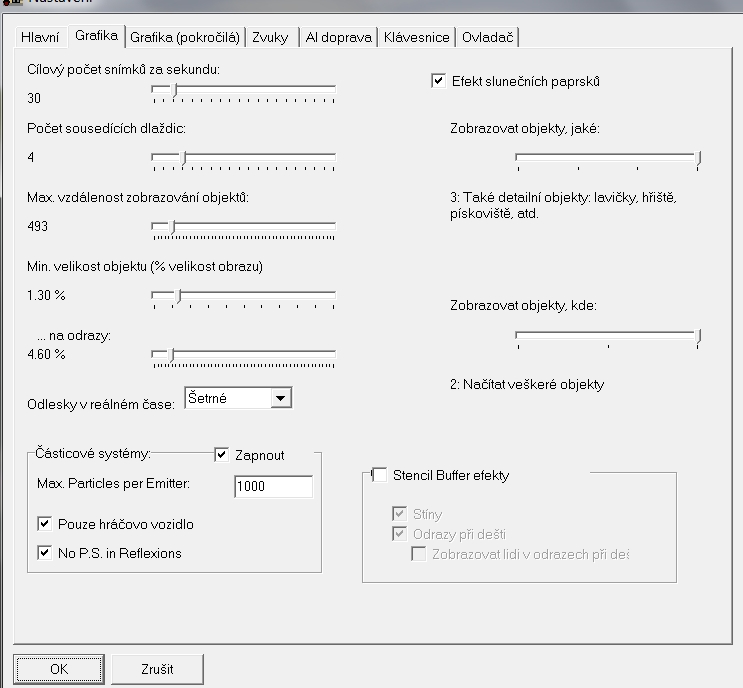743x688 pixels.
Task: Toggle No P.S. in Reflexions checkbox
Action: [x=44, y=552]
